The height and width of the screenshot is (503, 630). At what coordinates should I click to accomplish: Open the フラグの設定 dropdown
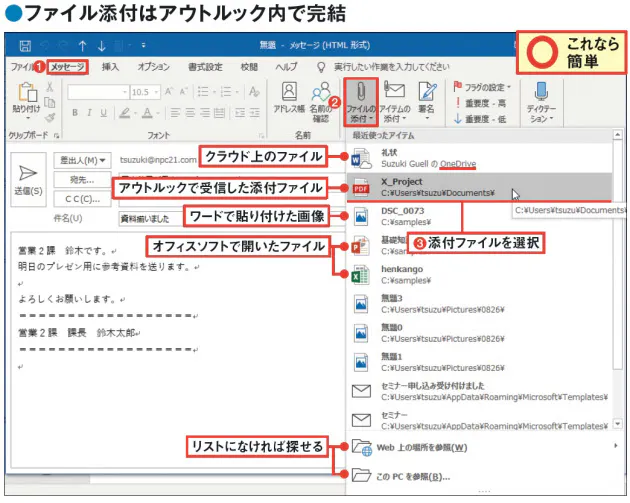[x=482, y=87]
